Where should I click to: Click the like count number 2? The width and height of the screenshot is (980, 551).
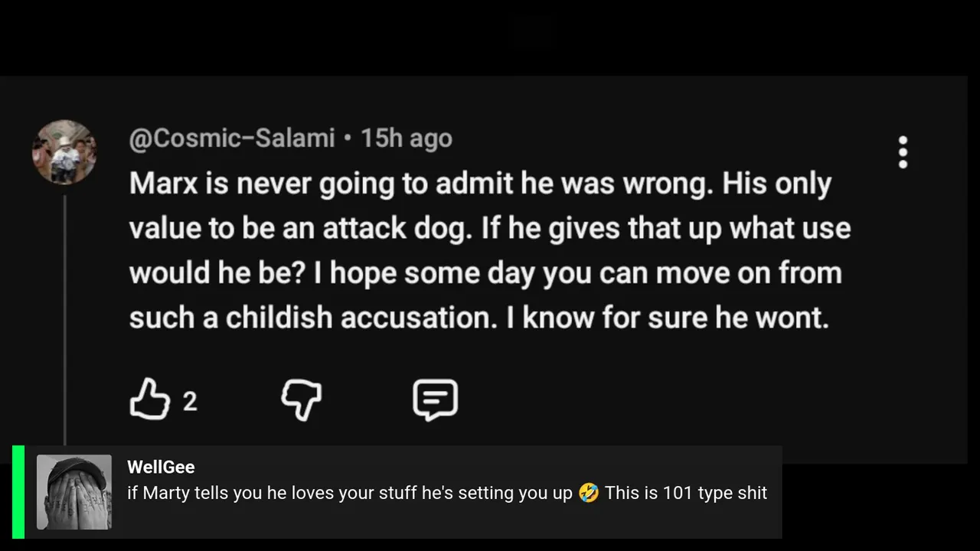click(190, 401)
